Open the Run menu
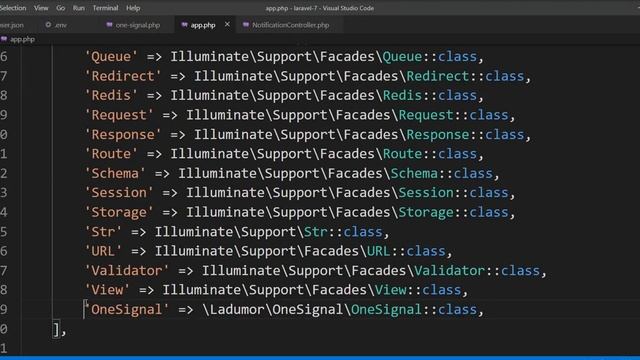Screen dimensions: 640x360 pos(78,8)
